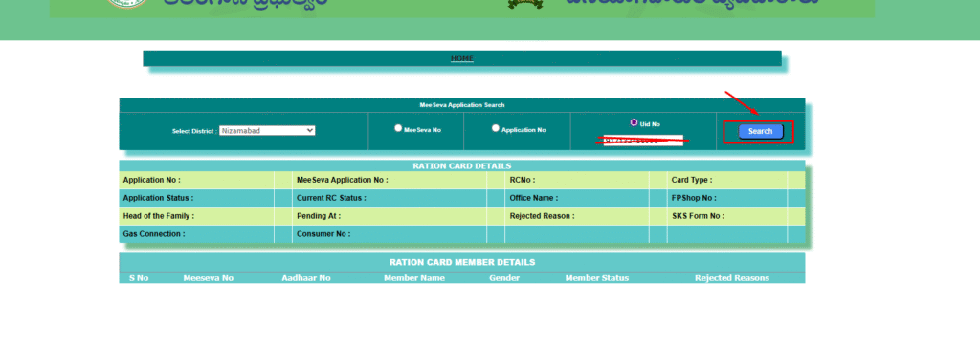Click the 'FPShop No :' label
Screen dimensions: 980x350
[695, 198]
